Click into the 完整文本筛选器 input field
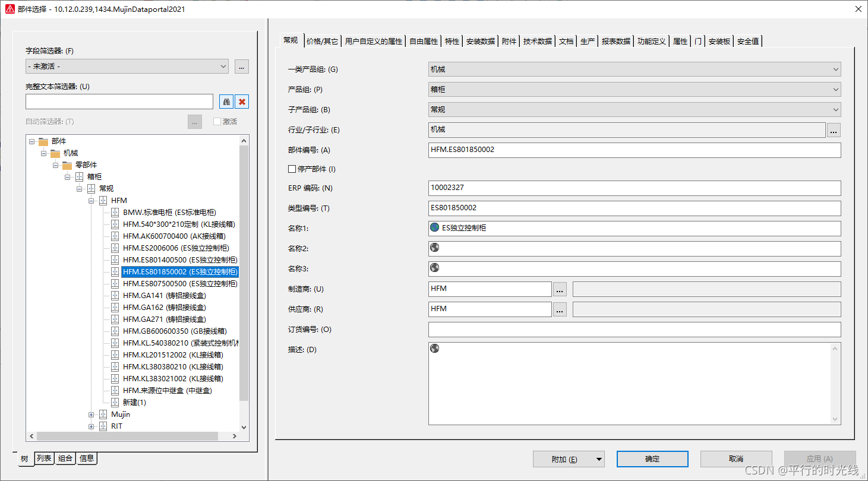The image size is (868, 481). [119, 102]
